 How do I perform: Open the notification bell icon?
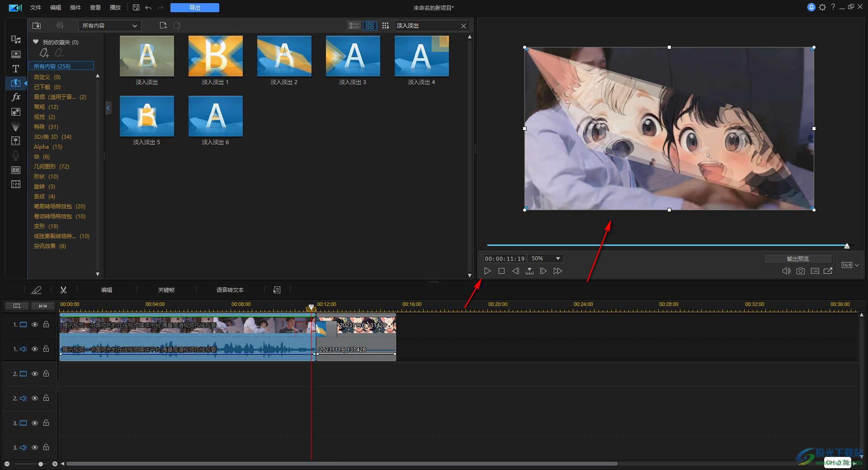click(x=811, y=7)
